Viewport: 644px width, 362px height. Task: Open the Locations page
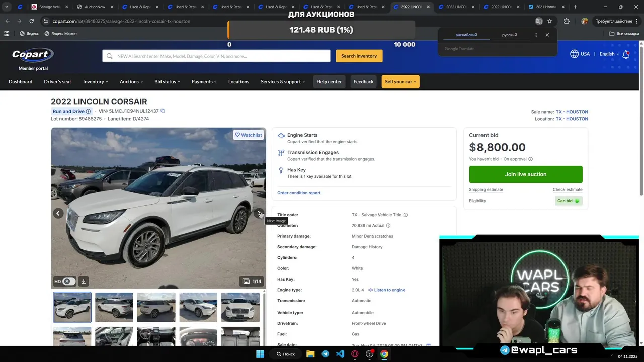(238, 82)
